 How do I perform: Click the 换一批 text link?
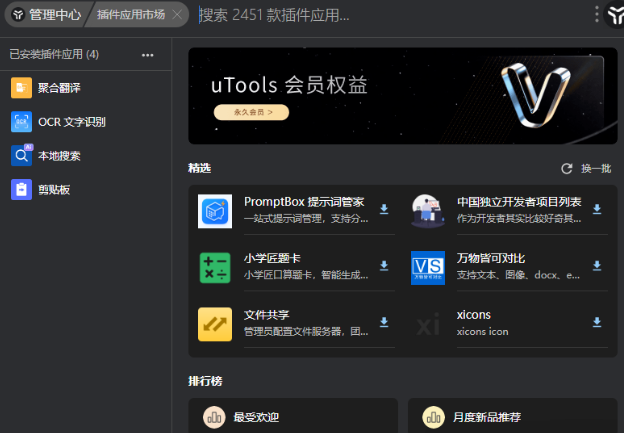pos(596,169)
